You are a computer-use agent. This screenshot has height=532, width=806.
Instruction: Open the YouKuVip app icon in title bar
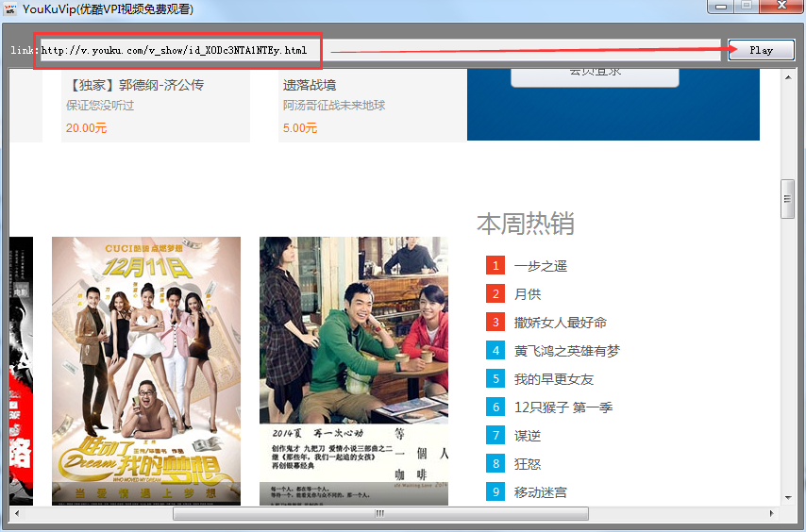[x=10, y=8]
